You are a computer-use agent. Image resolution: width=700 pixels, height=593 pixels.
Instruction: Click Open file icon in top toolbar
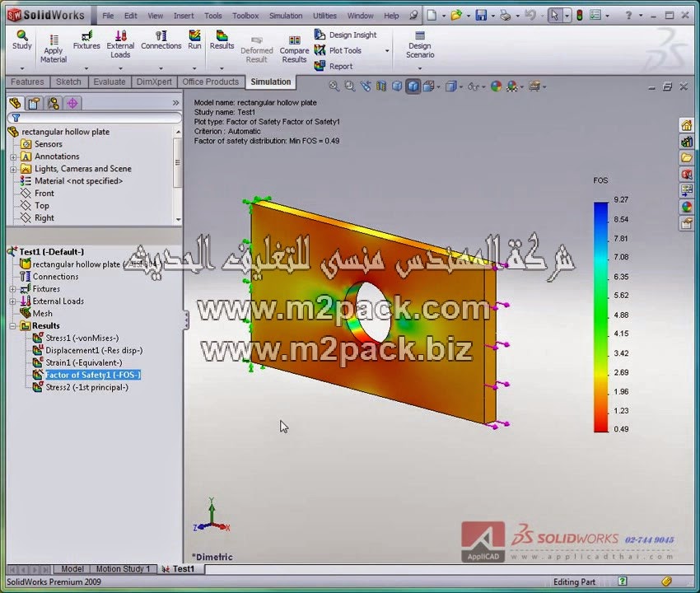pyautogui.click(x=455, y=16)
